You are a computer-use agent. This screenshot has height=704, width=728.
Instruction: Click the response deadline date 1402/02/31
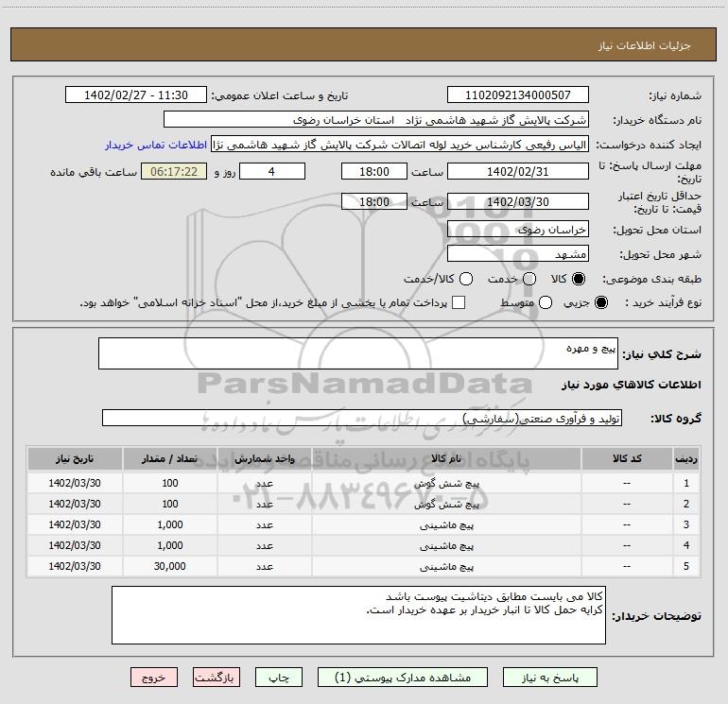click(518, 171)
